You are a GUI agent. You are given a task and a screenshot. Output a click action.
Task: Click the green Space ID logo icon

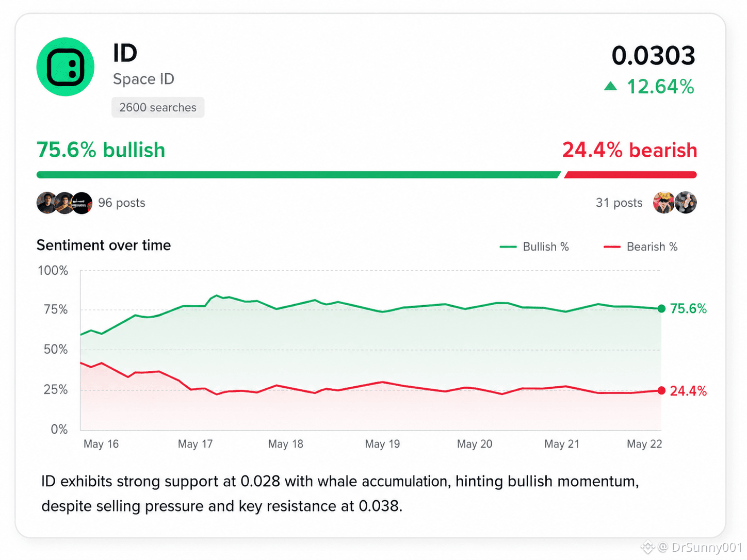[x=66, y=67]
